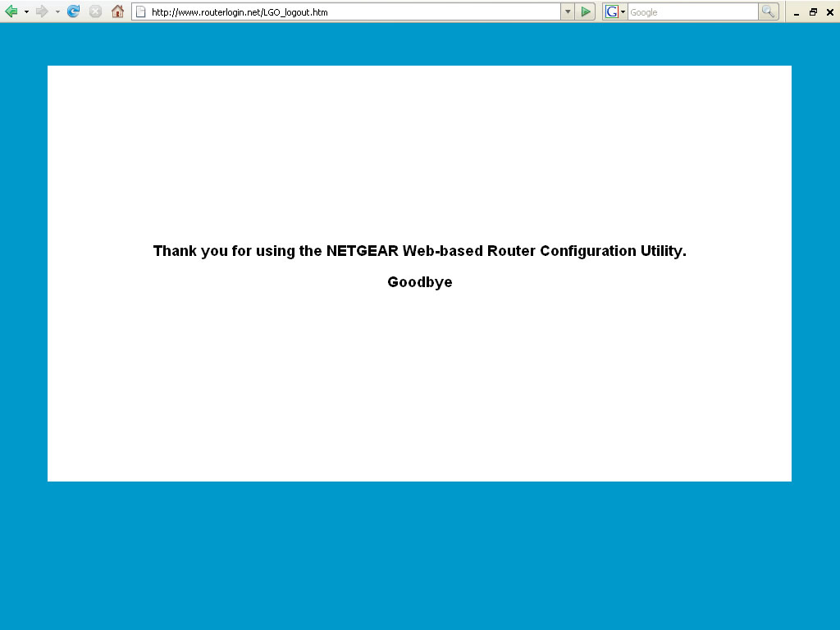Click the page icon in address bar
Image resolution: width=840 pixels, height=630 pixels.
(x=141, y=11)
